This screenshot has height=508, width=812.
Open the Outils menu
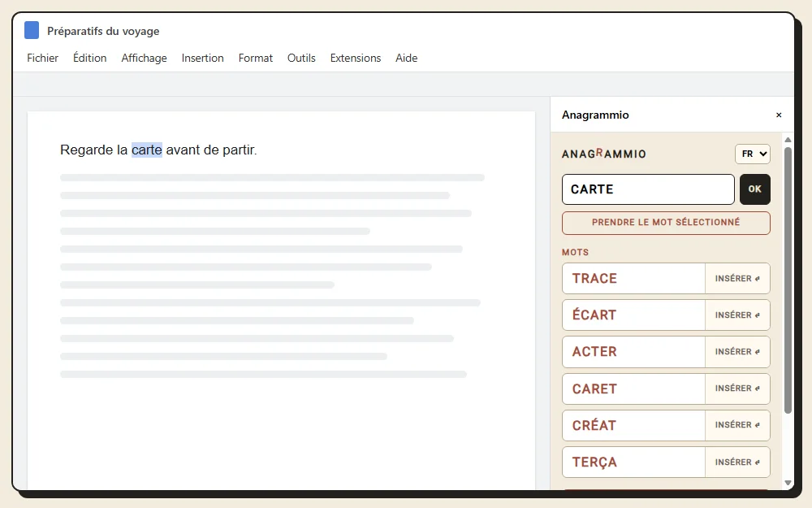(301, 58)
